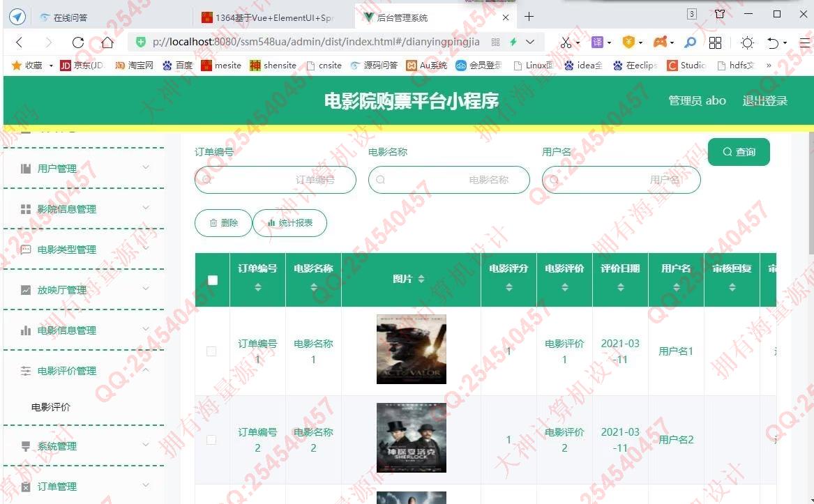Screen dimensions: 814x504
Task: Click the Act of Valor poster thumbnail
Action: pyautogui.click(x=411, y=349)
